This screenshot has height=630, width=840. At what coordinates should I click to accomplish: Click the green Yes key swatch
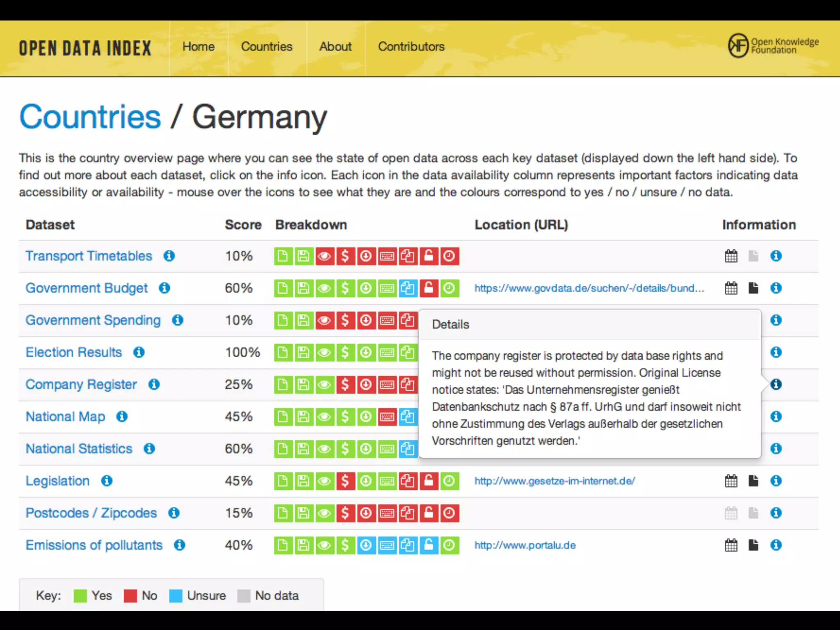[80, 596]
